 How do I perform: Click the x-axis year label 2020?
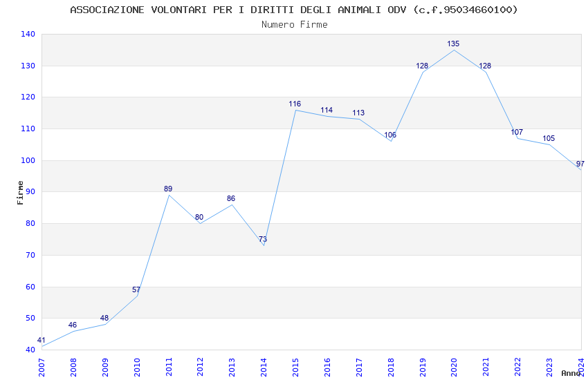[454, 368]
